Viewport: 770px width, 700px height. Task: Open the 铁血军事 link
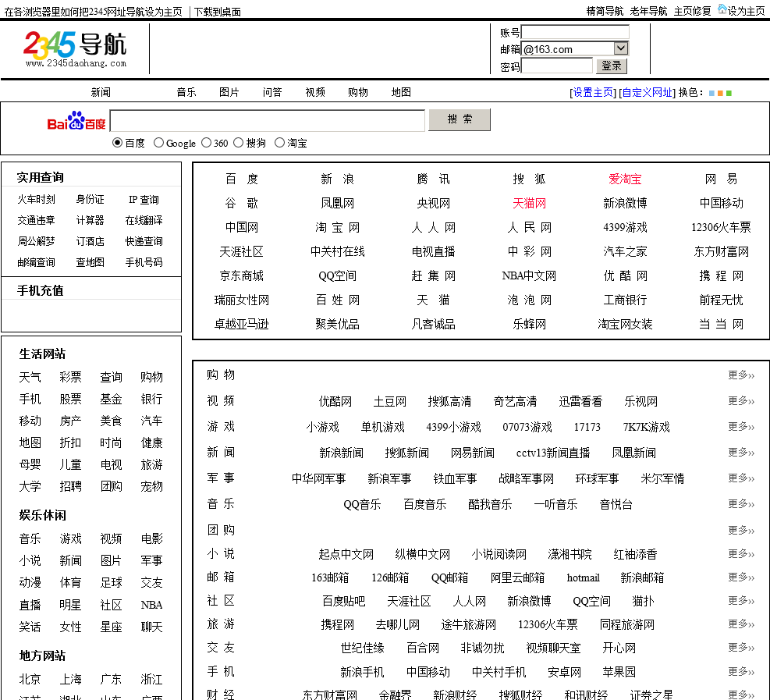coord(455,479)
